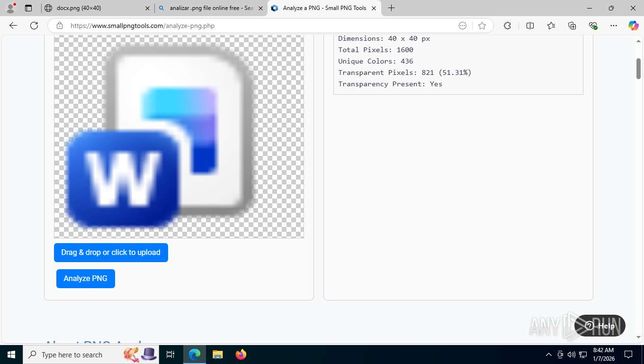644x364 pixels.
Task: Close the docx.png tab
Action: tap(147, 8)
